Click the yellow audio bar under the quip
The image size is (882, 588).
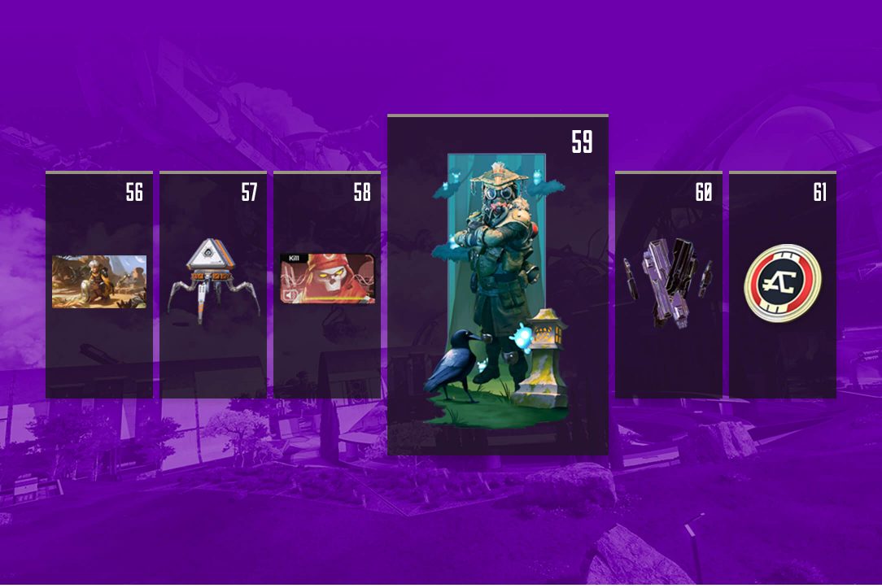[x=336, y=299]
